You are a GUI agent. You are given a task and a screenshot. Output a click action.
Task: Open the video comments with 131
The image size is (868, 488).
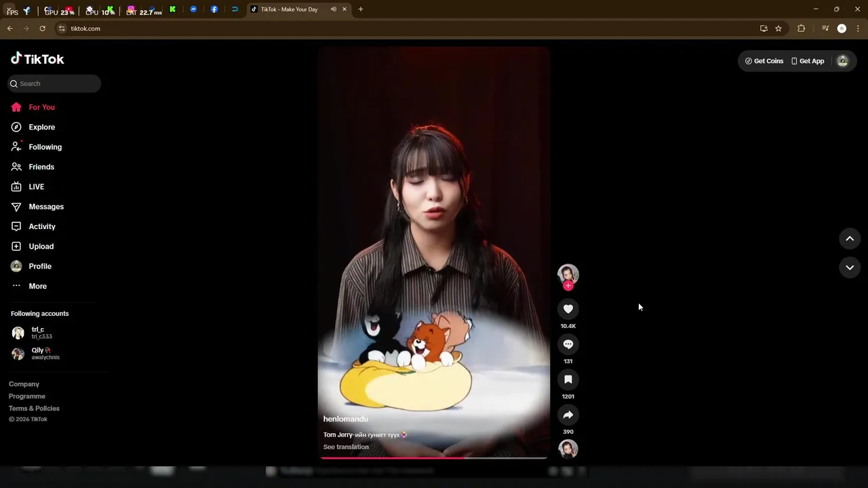click(568, 344)
